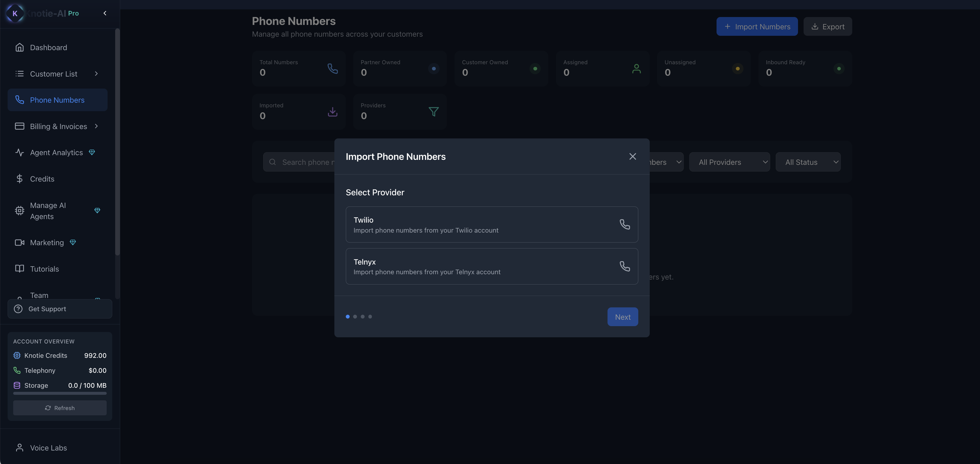Click the Providers filter funnel icon
This screenshot has height=464, width=980.
pos(433,111)
